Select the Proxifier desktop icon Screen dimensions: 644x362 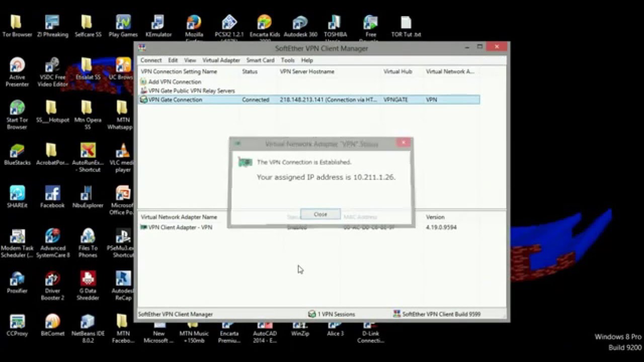point(17,283)
